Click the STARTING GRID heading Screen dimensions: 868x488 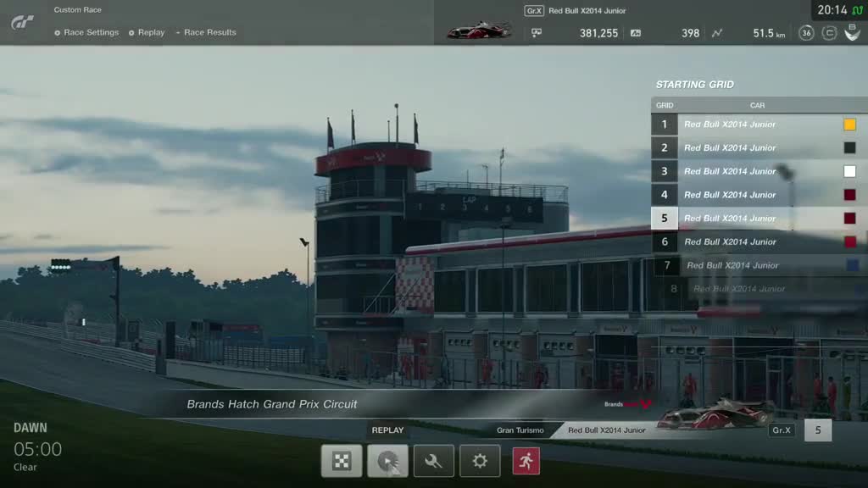[695, 85]
